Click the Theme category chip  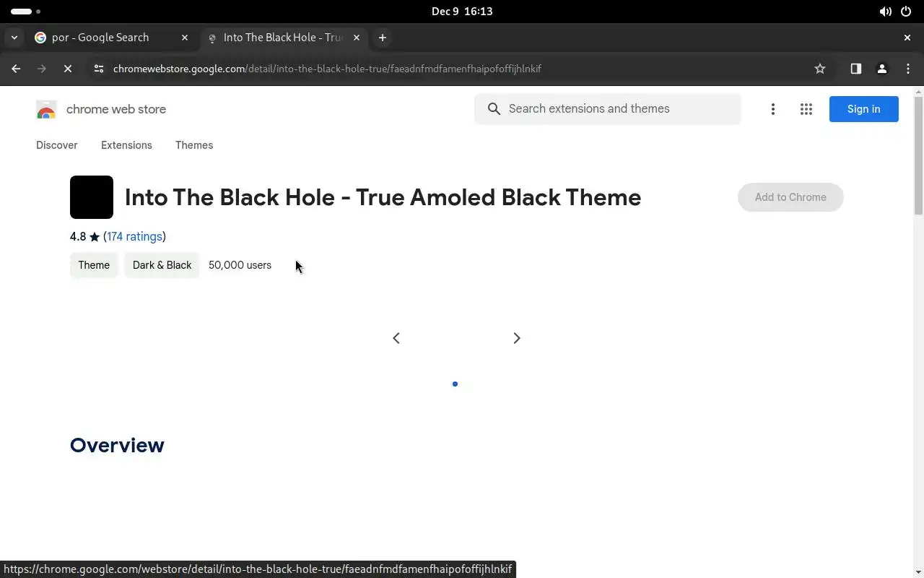point(94,265)
